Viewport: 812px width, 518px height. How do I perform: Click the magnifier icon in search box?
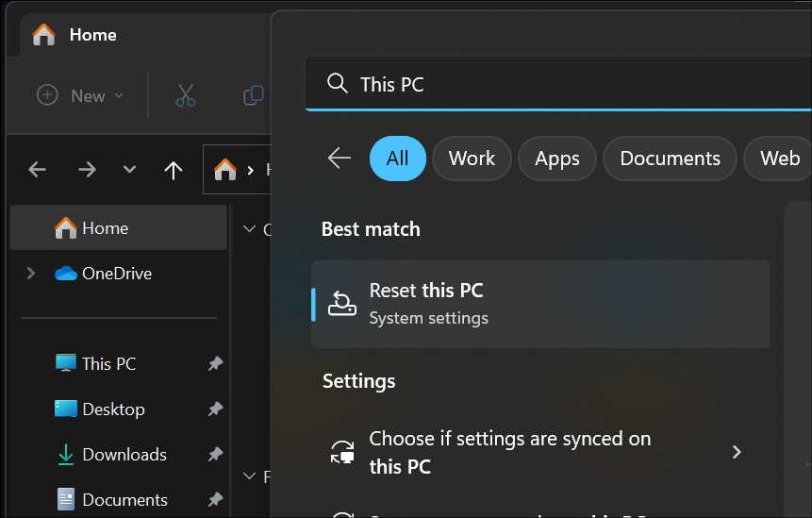coord(337,83)
